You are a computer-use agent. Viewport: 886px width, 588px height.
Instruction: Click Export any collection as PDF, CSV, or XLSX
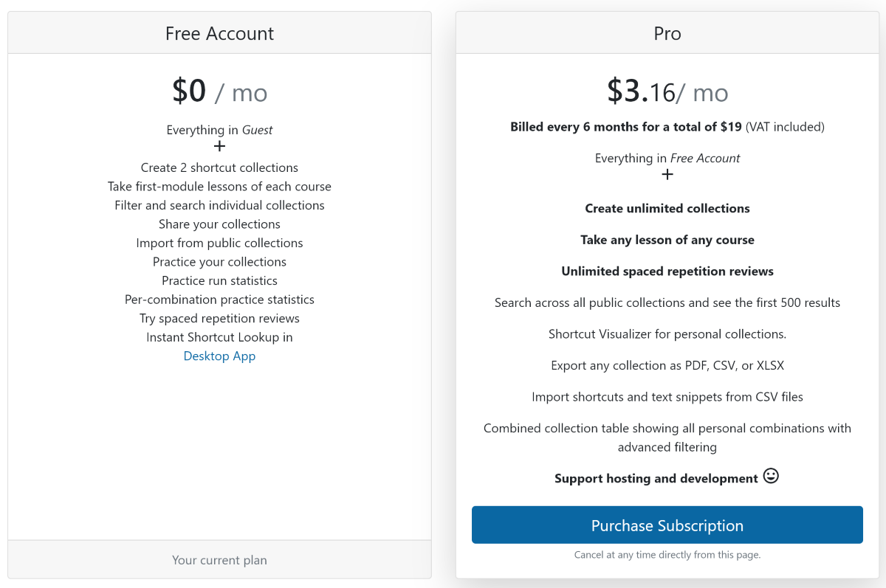tap(667, 366)
